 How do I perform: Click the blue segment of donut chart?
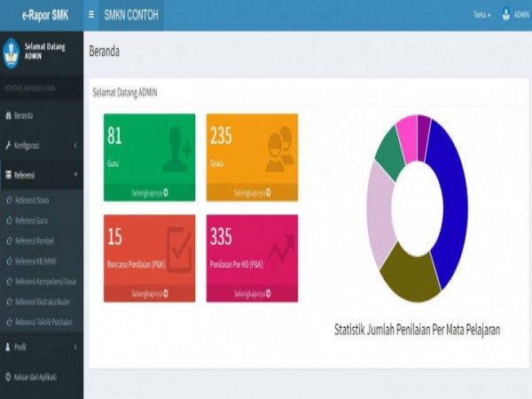click(x=453, y=204)
